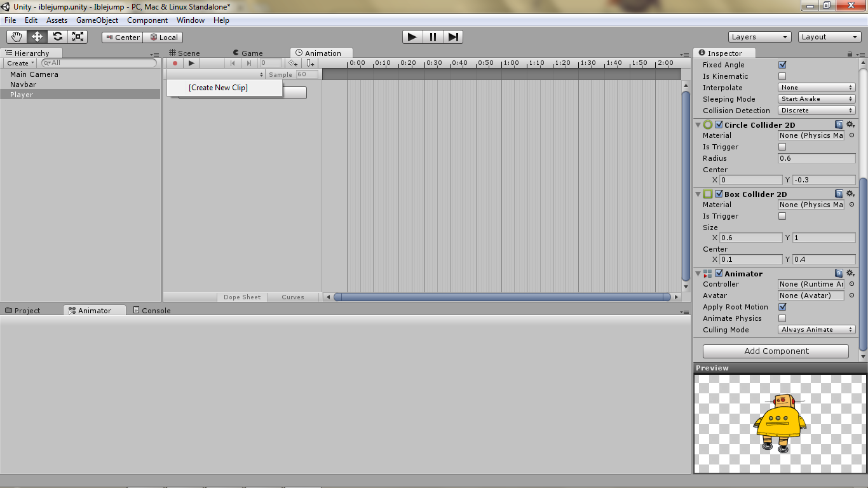
Task: Select the Move tool in the toolbar
Action: coord(37,36)
